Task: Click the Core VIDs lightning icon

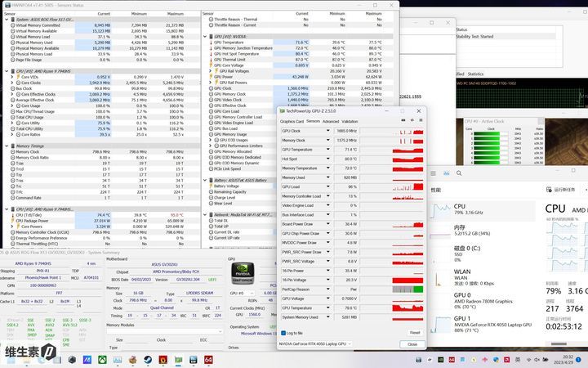Action: coord(18,77)
